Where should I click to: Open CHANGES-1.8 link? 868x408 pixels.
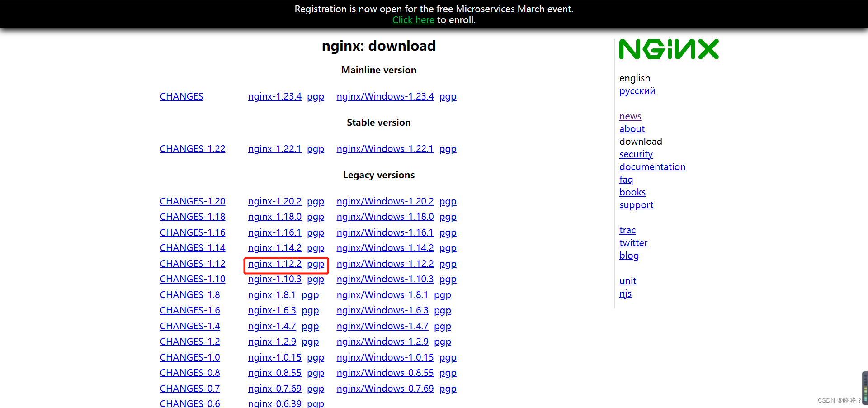click(189, 295)
